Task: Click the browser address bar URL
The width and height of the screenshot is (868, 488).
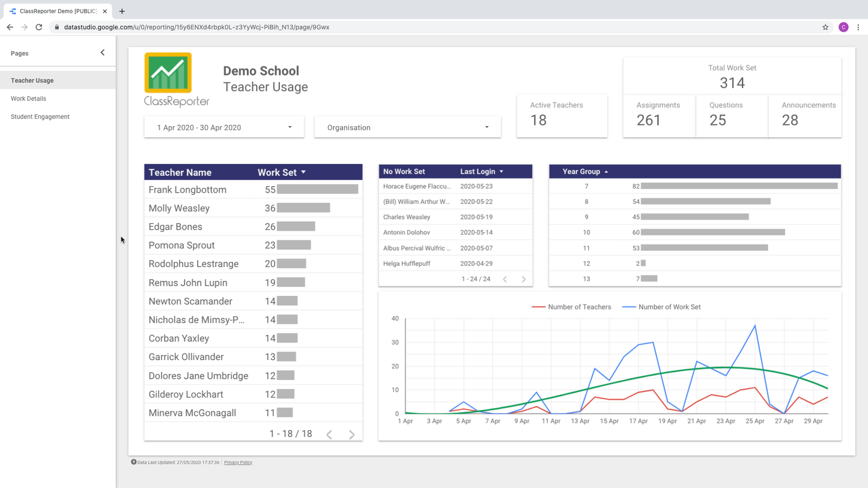Action: pos(196,27)
